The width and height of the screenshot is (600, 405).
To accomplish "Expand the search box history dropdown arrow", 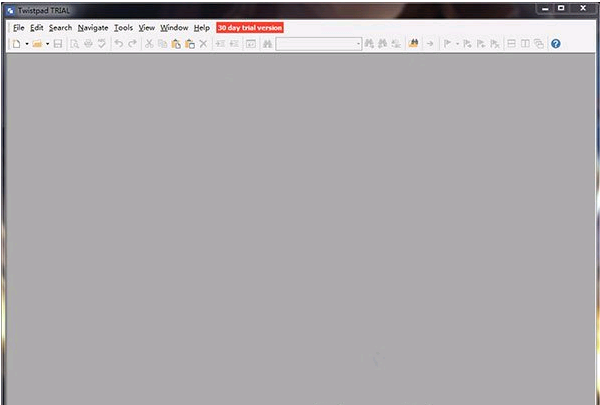I will pos(359,44).
